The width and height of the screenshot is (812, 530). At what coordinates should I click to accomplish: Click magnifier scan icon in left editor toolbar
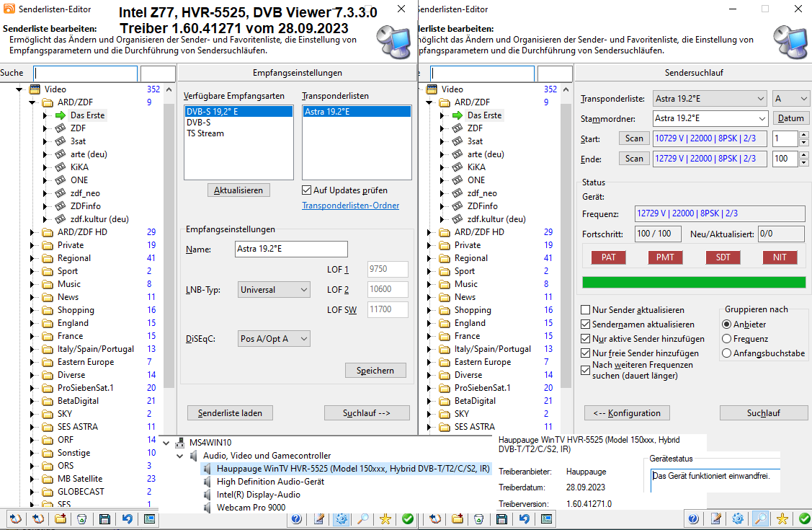364,518
